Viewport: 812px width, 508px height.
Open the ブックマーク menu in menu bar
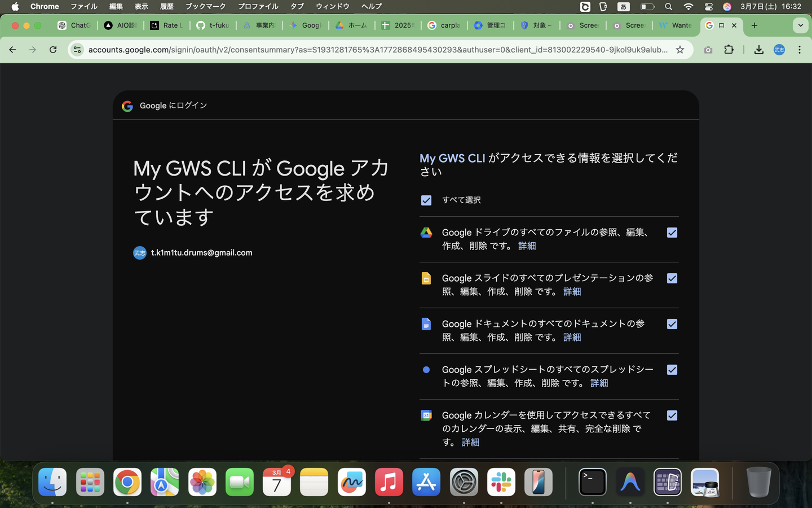click(205, 6)
